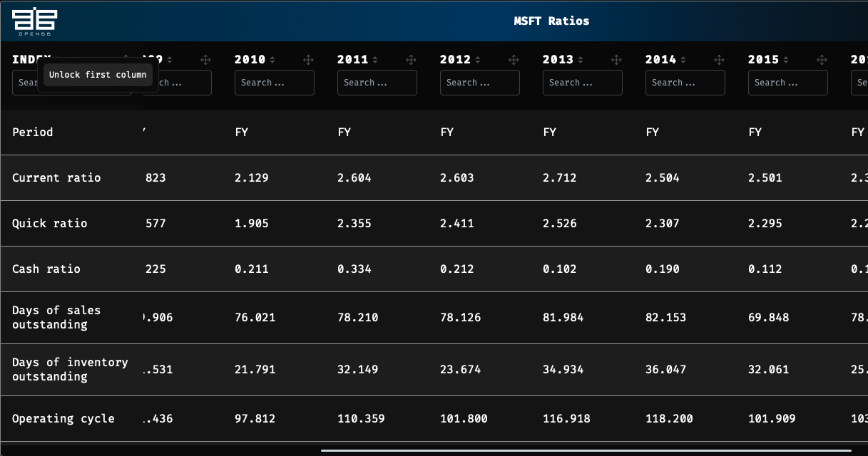The width and height of the screenshot is (868, 456).
Task: Toggle sort arrows on the 2015 column
Action: (786, 60)
